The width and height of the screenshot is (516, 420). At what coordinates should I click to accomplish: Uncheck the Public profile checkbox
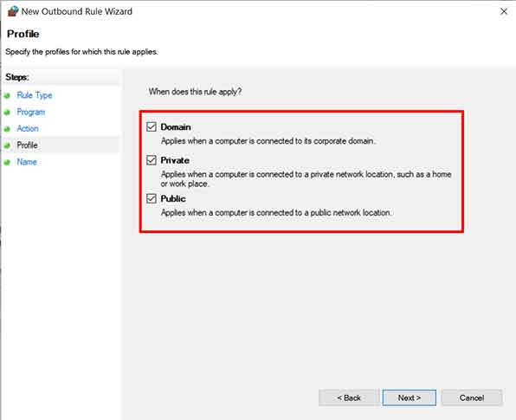pos(152,198)
